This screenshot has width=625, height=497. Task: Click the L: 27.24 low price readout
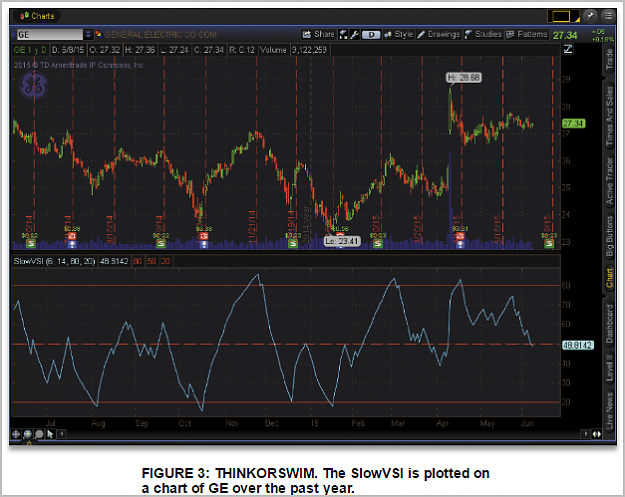click(174, 50)
